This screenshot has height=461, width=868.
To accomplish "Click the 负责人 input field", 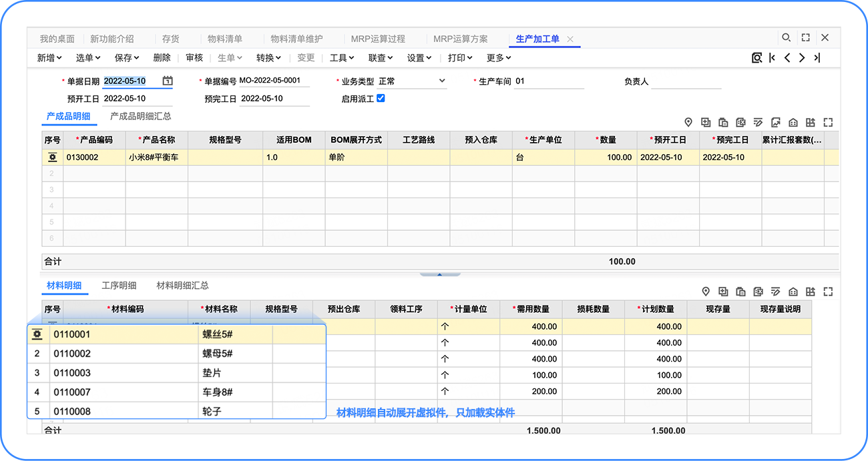I will pyautogui.click(x=686, y=82).
